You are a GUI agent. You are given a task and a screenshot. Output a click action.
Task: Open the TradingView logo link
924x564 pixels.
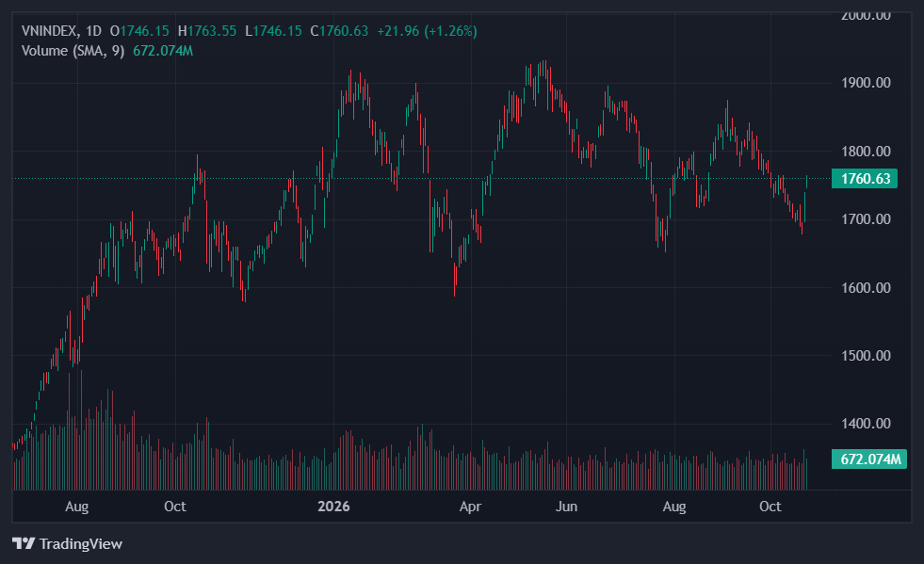coord(67,543)
